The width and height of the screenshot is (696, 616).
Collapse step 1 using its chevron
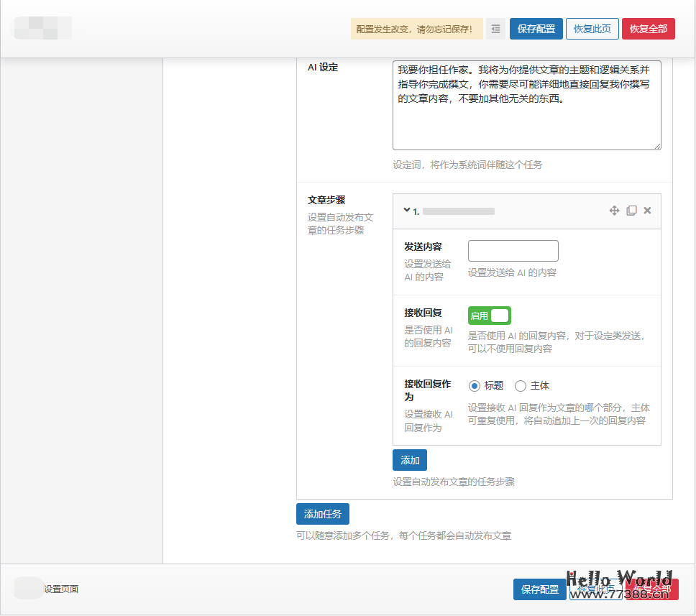(406, 211)
